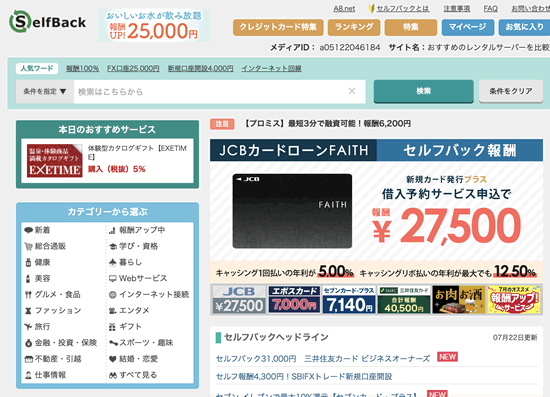Select the お肉お酒 carousel thumbnail
This screenshot has height=397, width=550.
point(459,300)
